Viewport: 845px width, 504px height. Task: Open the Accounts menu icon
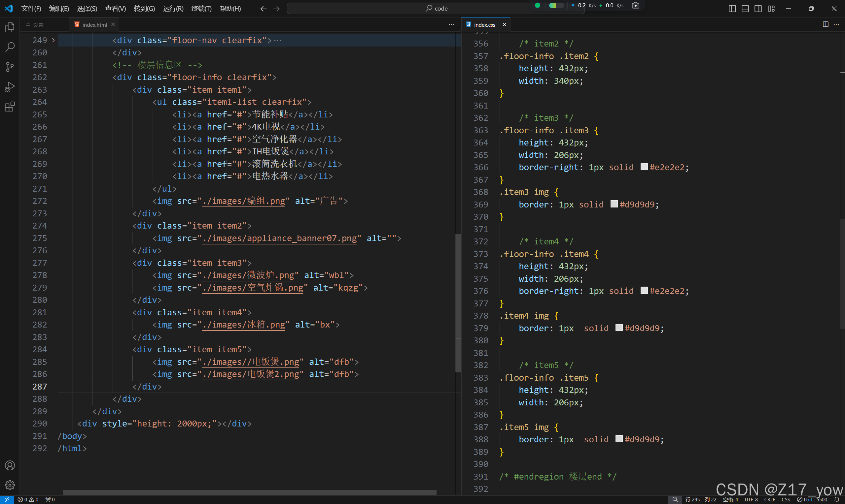point(10,465)
